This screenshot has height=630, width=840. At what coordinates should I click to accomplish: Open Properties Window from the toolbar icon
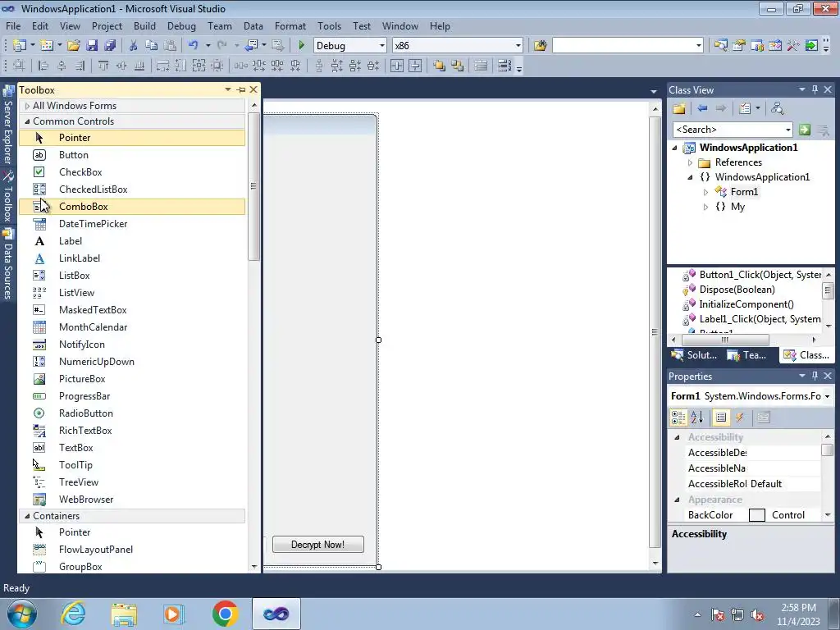tap(739, 46)
